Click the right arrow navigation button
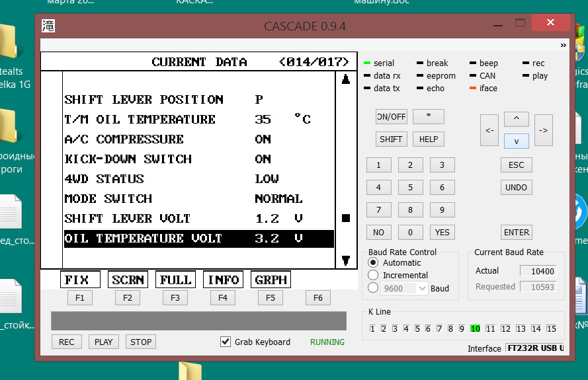 [544, 130]
